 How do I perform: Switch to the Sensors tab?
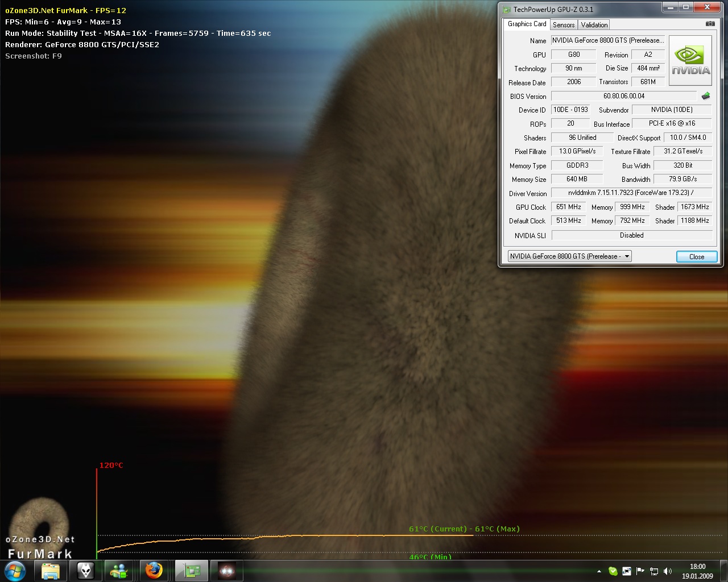point(564,24)
